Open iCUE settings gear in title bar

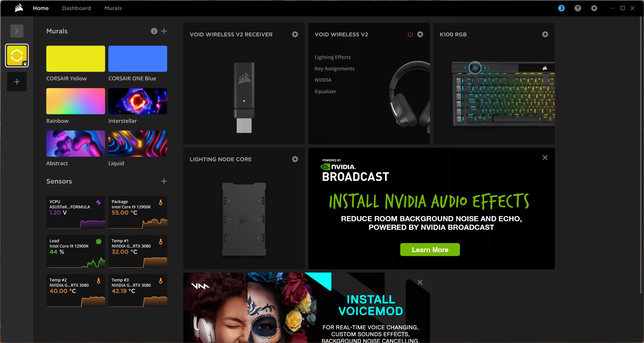(594, 8)
